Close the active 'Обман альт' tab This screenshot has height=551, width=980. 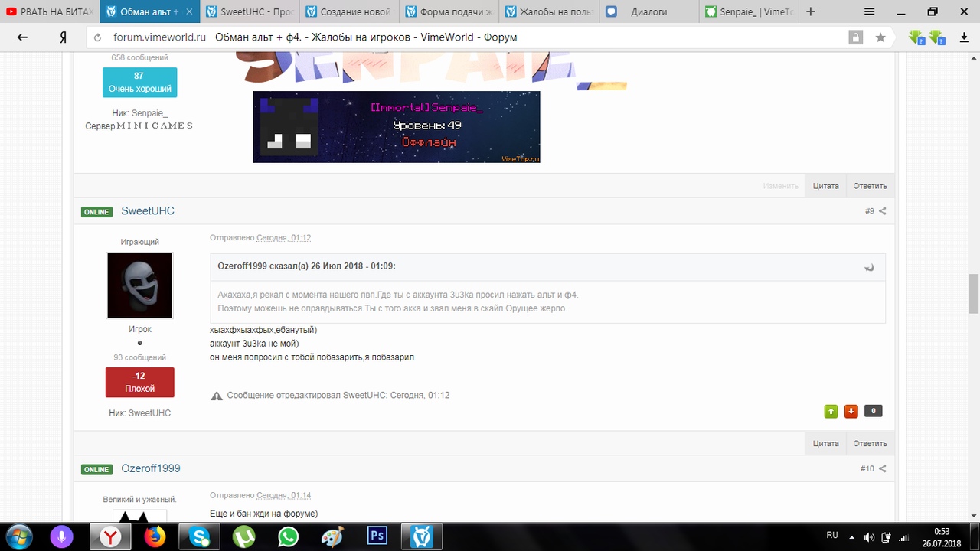(188, 11)
